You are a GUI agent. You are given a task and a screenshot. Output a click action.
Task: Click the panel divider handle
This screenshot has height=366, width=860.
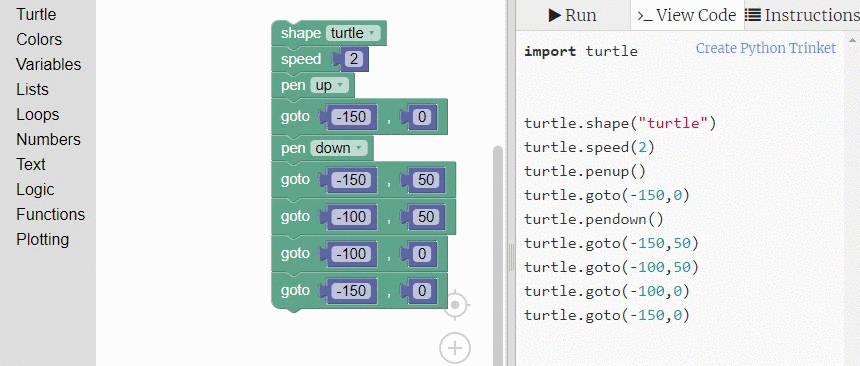click(x=511, y=258)
